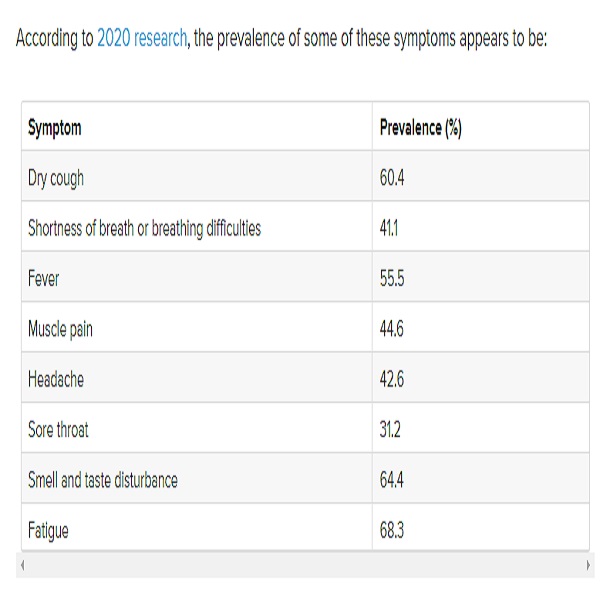Select the Symptom column header
The image size is (600, 600).
click(55, 128)
